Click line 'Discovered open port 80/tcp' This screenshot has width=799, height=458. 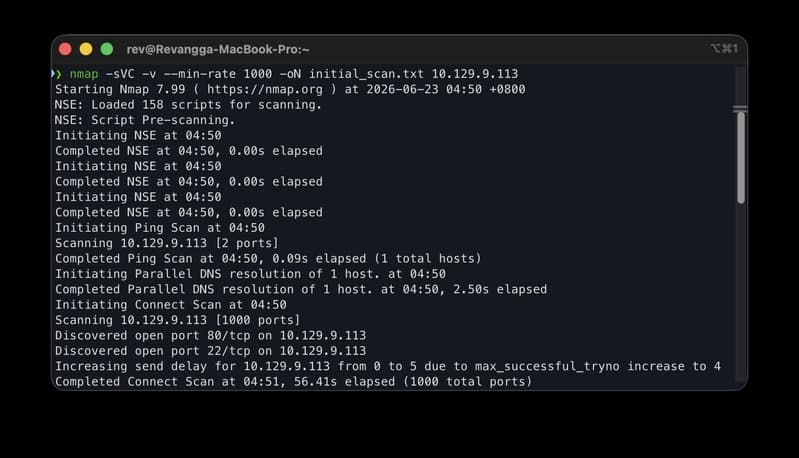210,335
